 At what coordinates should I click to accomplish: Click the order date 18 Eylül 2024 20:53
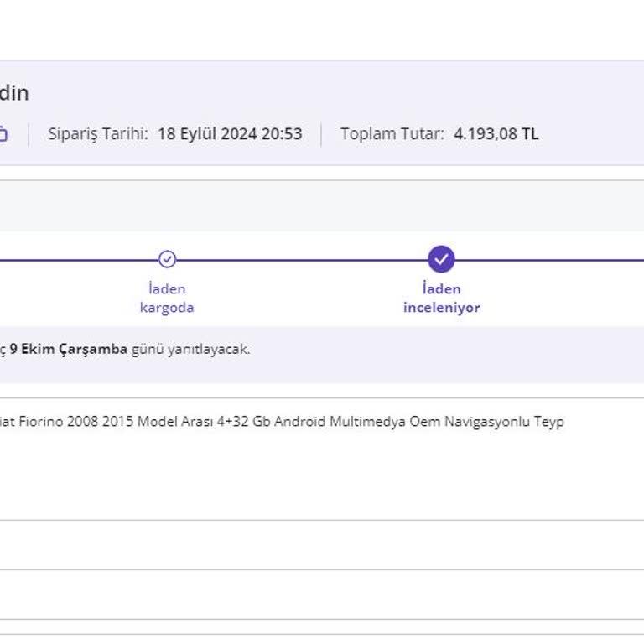point(230,134)
